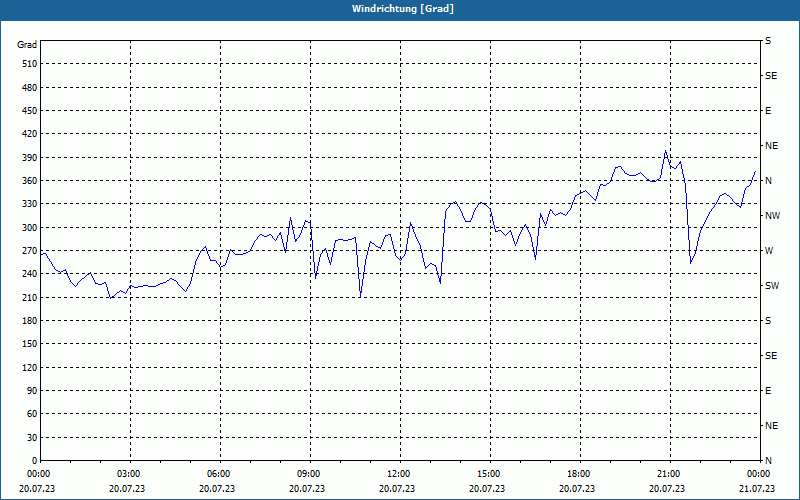This screenshot has width=800, height=500.
Task: Click the 18:00 time axis label
Action: pyautogui.click(x=578, y=474)
